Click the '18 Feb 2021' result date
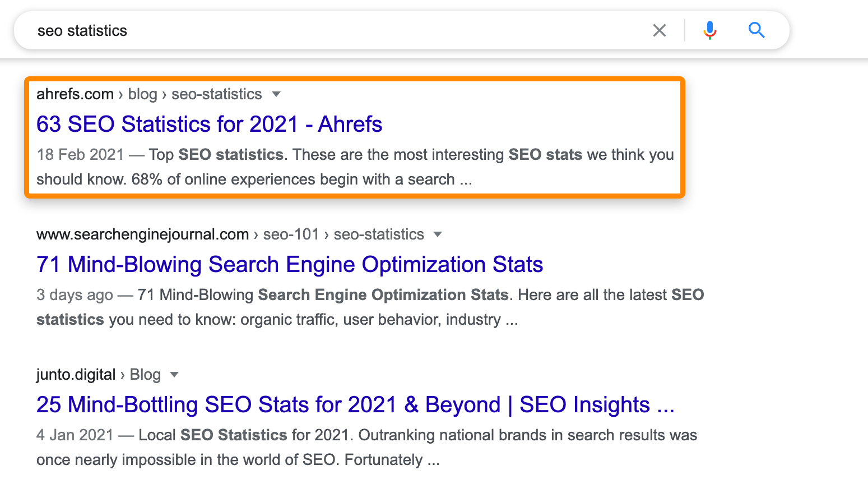868x479 pixels. tap(80, 155)
